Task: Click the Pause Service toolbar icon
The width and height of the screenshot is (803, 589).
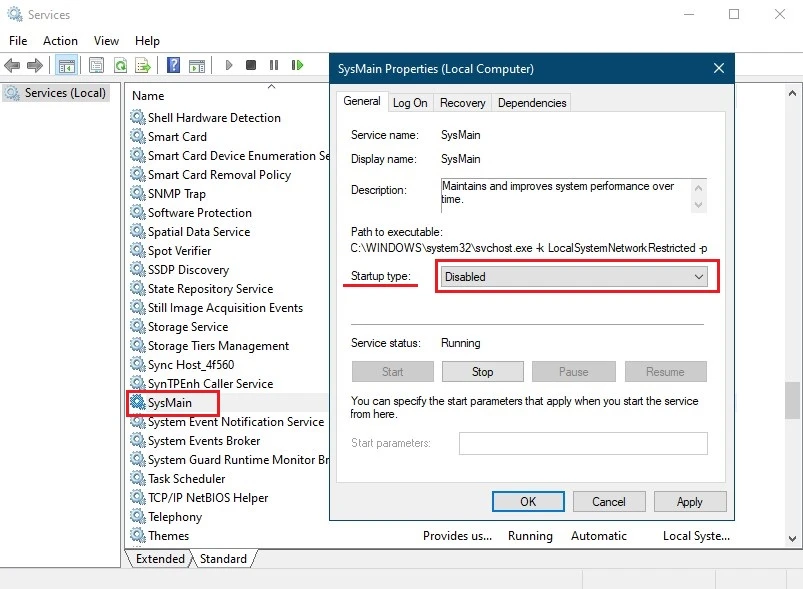Action: point(274,65)
